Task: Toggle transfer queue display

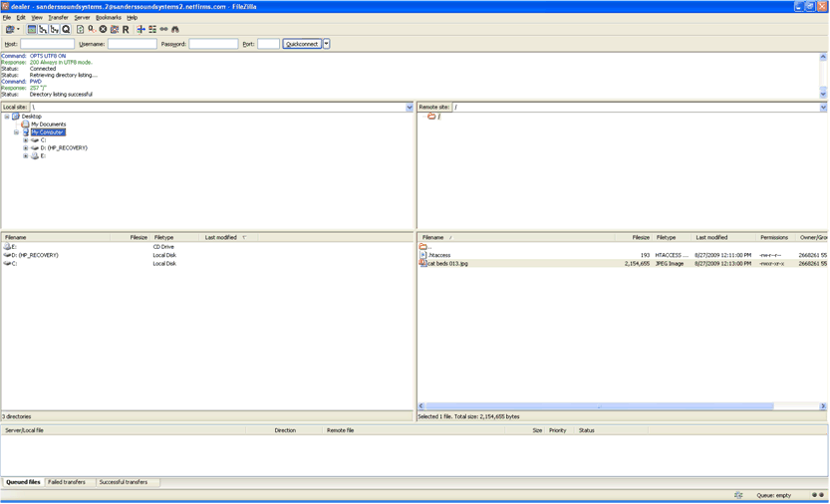Action: click(66, 30)
